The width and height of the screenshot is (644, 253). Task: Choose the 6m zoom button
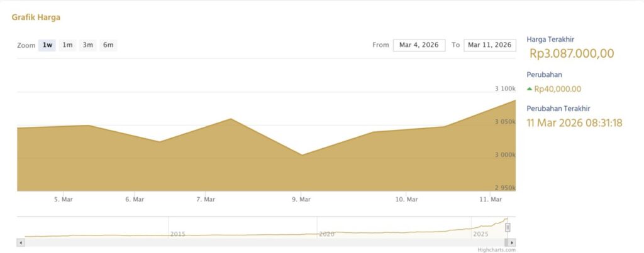point(108,45)
